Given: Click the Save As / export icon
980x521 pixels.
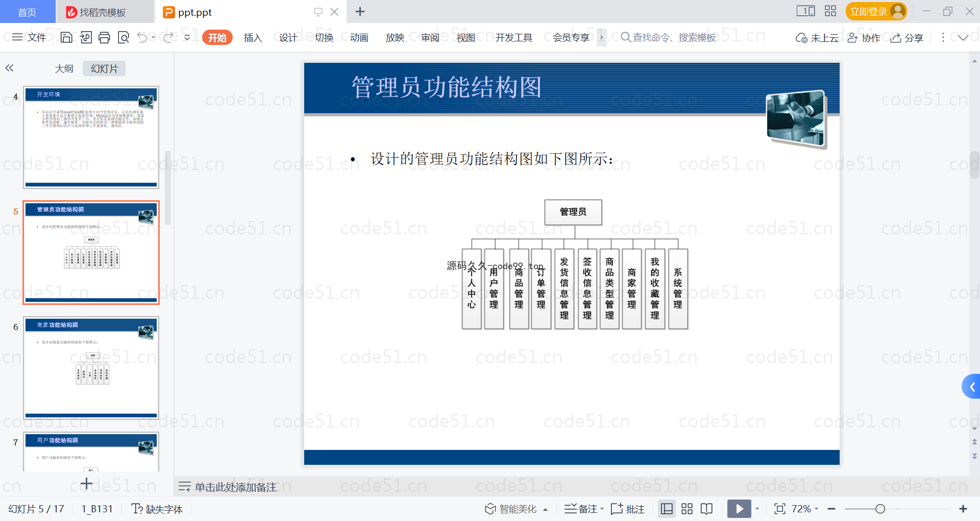Looking at the screenshot, I should [86, 37].
